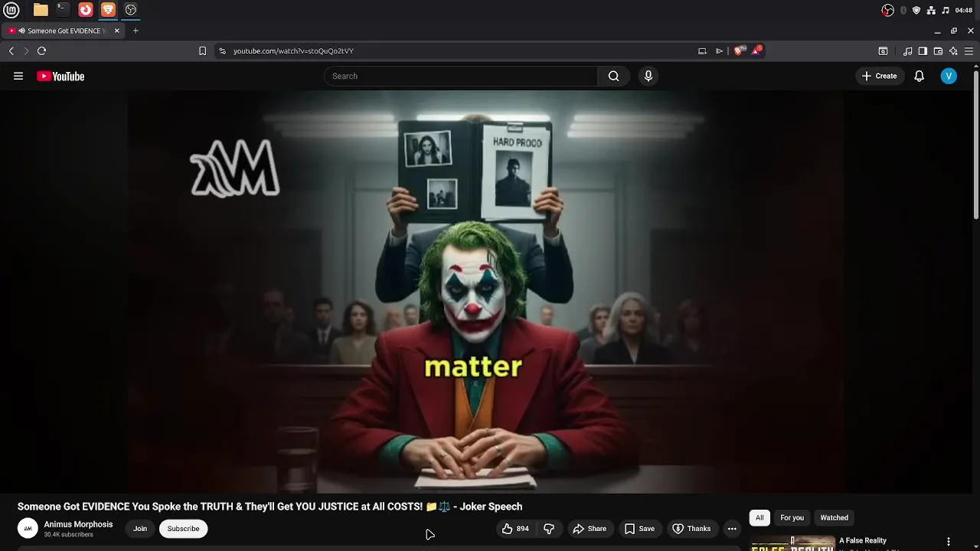
Task: Open more actions three-dot menu
Action: tap(732, 529)
